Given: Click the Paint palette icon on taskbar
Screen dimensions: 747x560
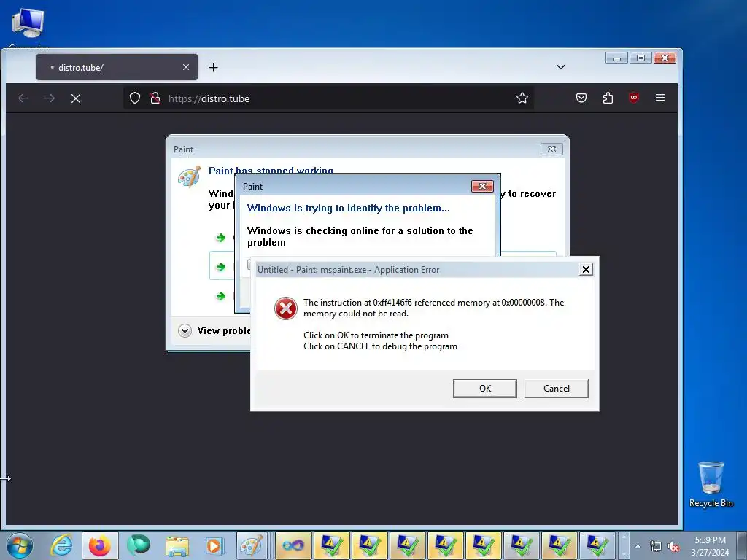Looking at the screenshot, I should (x=251, y=545).
